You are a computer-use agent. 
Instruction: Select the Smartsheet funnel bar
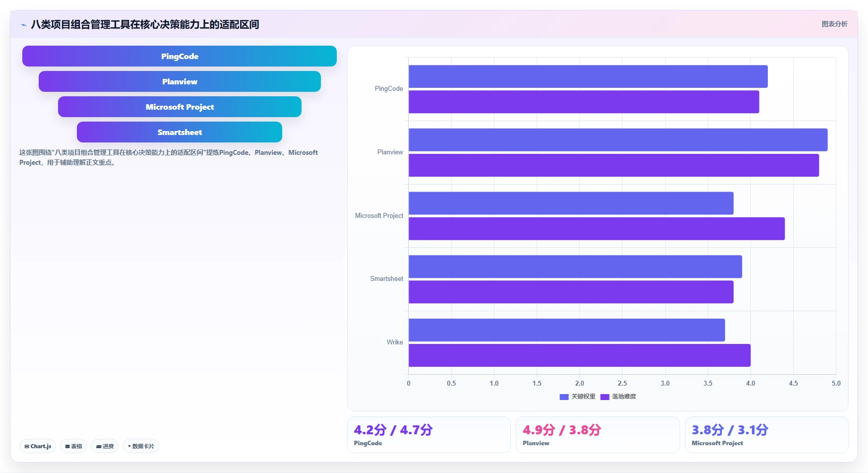[x=180, y=132]
